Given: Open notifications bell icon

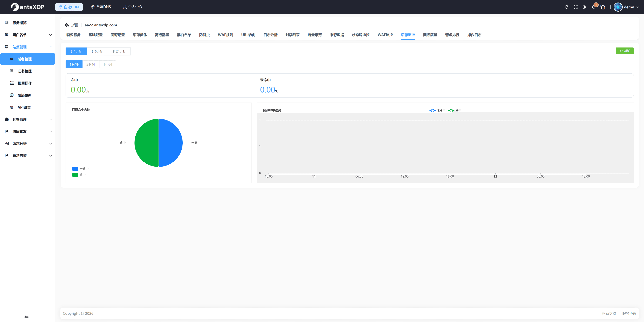Looking at the screenshot, I should [x=594, y=7].
